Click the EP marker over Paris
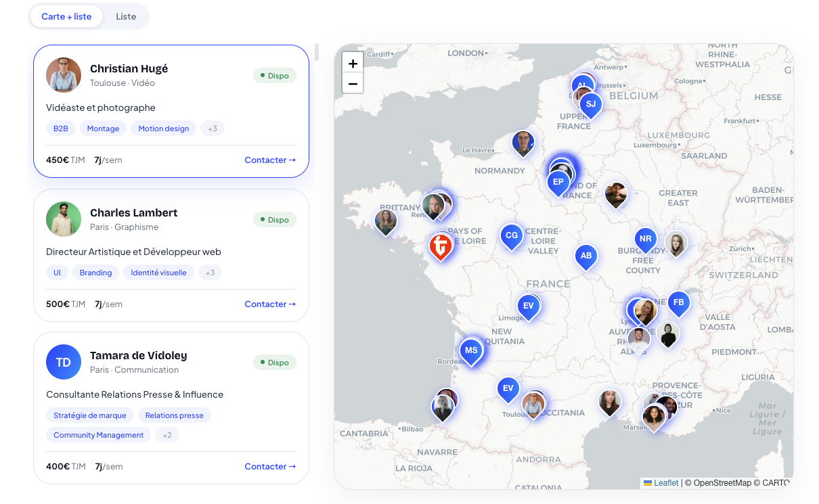Screen dimensions: 819x504 558,183
